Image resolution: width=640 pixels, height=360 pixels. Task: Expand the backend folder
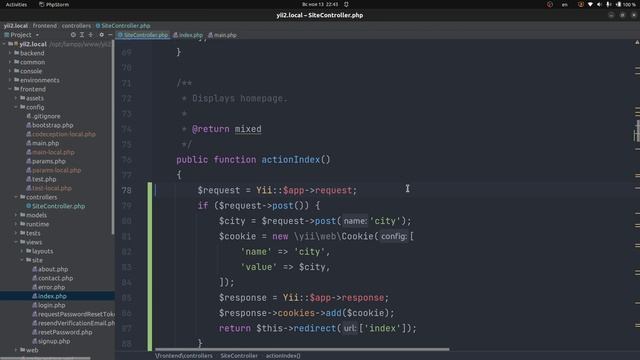(10, 53)
